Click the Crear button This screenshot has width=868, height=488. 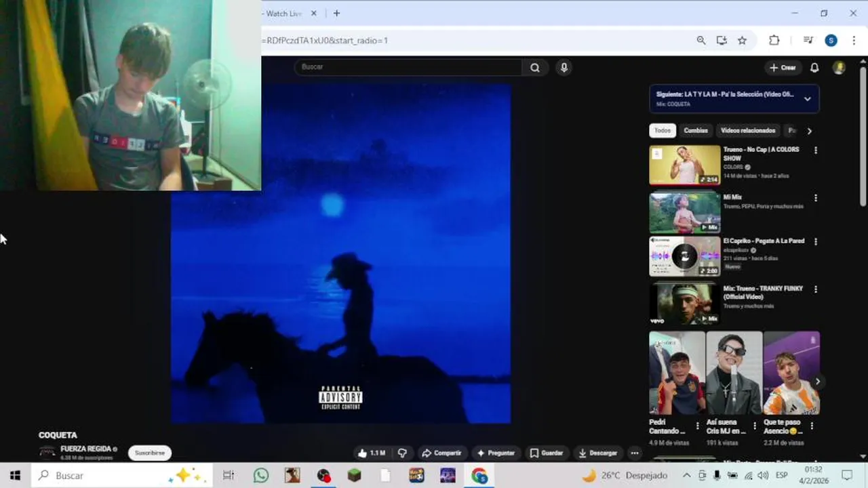tap(783, 68)
